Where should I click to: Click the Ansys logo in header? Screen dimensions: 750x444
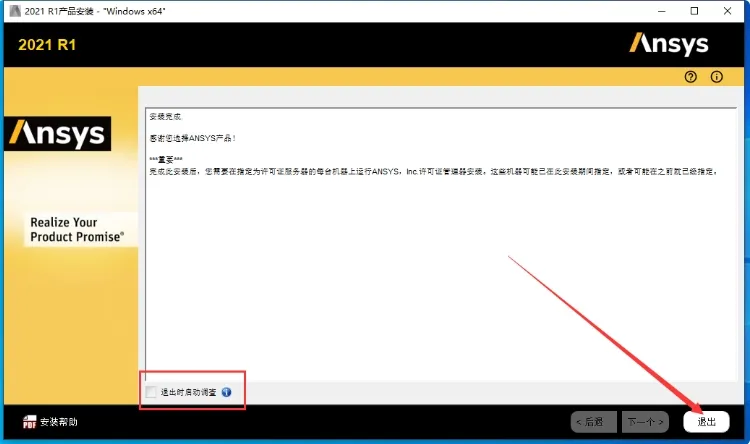(668, 44)
